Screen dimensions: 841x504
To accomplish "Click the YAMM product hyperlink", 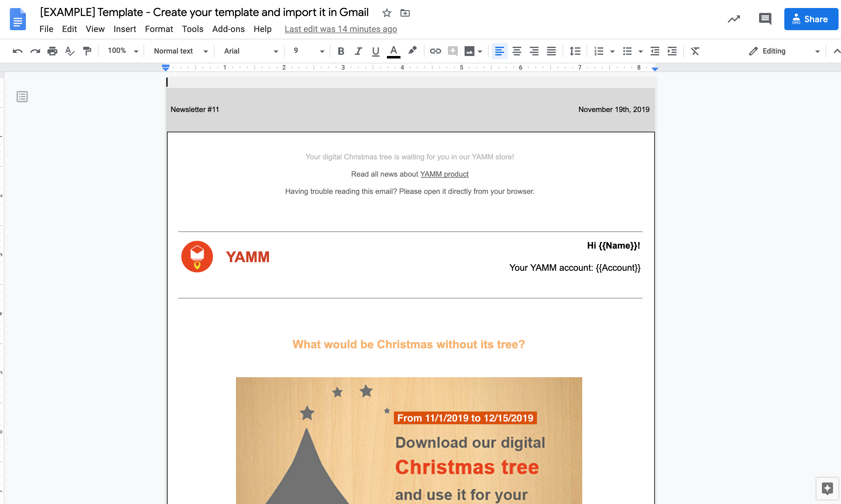I will (444, 174).
